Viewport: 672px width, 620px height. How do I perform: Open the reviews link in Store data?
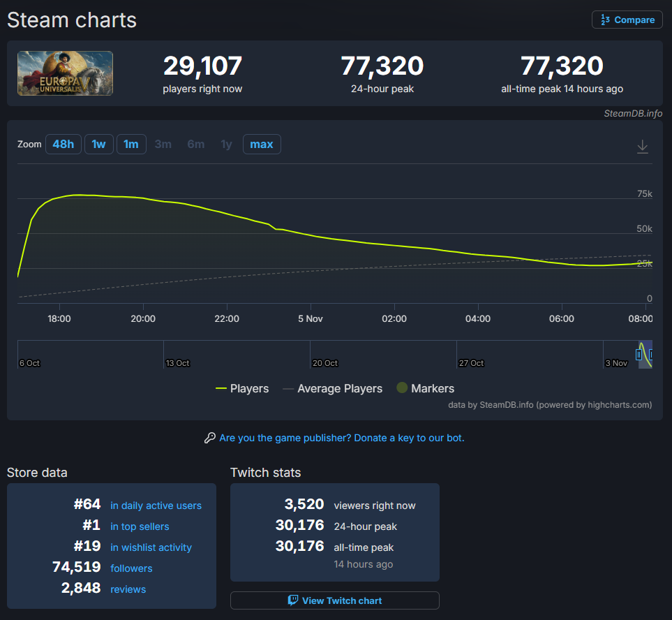pos(128,589)
